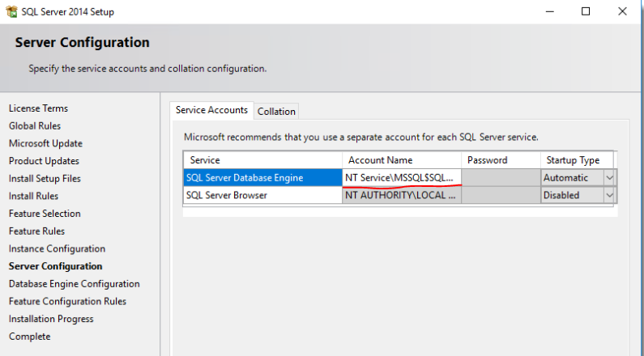Image resolution: width=644 pixels, height=356 pixels.
Task: Go to the Database Engine Configuration step
Action: click(x=74, y=284)
